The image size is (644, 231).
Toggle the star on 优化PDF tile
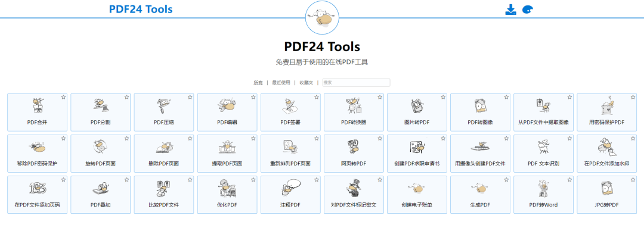coord(253,180)
